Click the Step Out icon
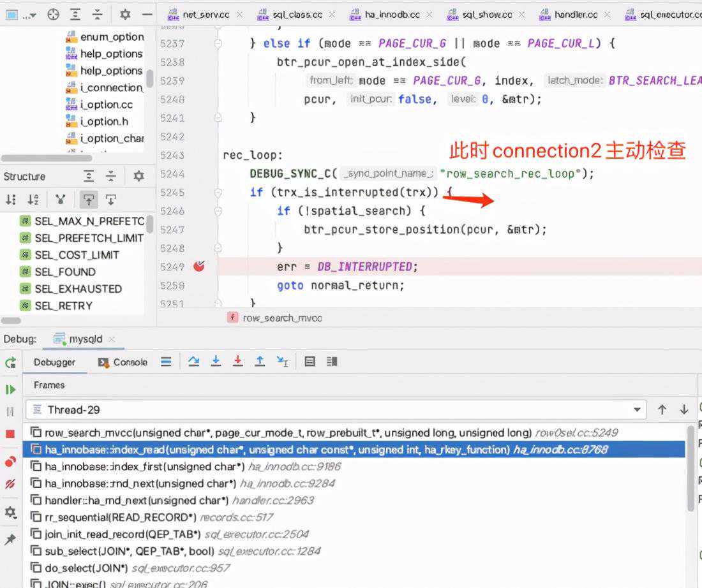The image size is (702, 588). 260,362
